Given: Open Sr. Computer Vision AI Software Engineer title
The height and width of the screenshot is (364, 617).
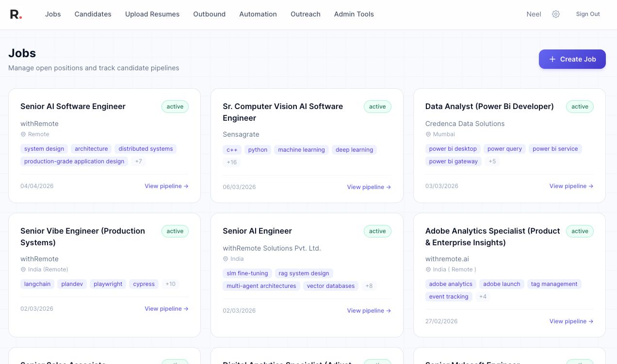Looking at the screenshot, I should (x=283, y=112).
